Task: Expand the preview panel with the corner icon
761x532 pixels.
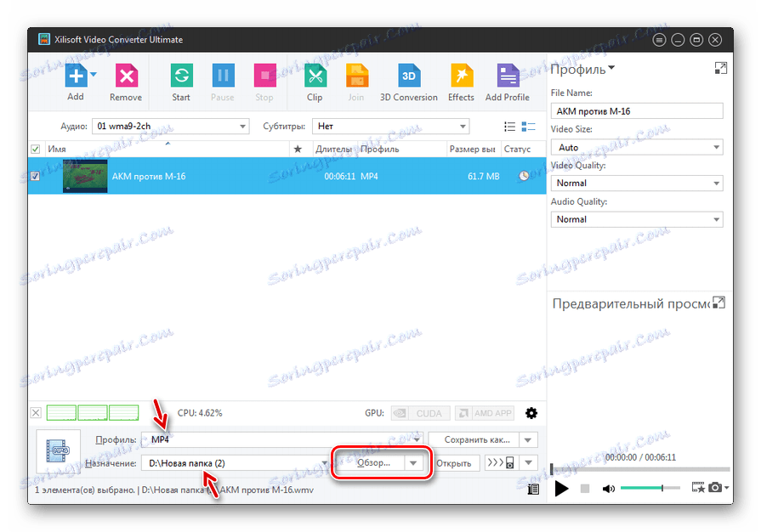Action: [718, 303]
